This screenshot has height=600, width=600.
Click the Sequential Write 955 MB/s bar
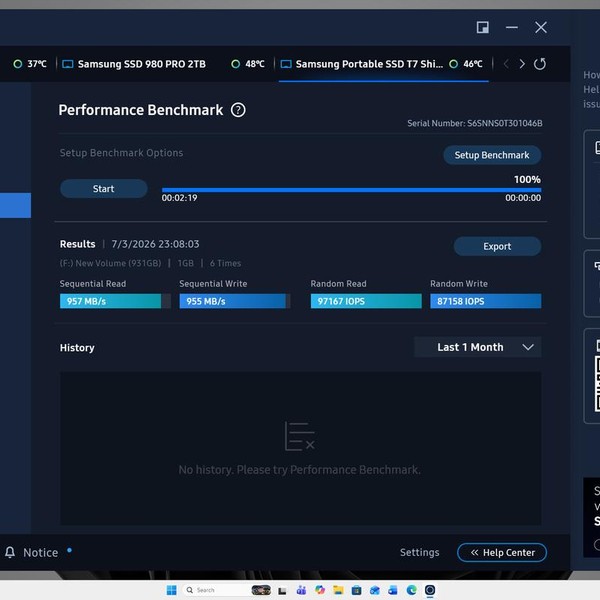pyautogui.click(x=235, y=301)
